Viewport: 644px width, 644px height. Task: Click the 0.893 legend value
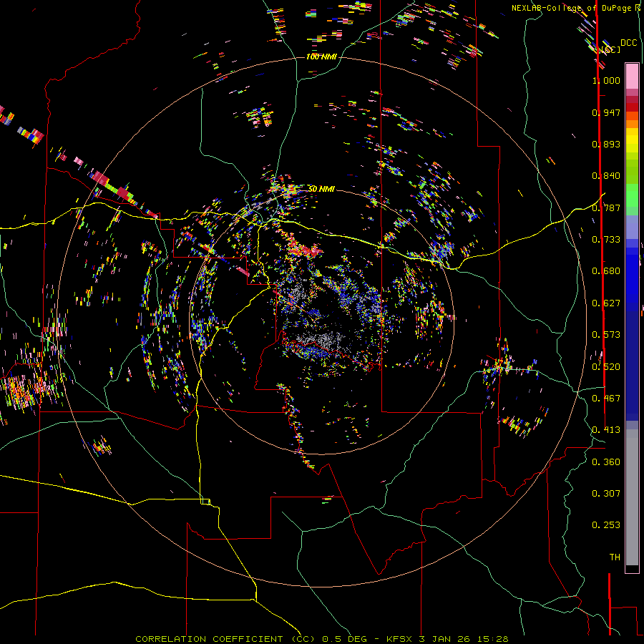[606, 144]
